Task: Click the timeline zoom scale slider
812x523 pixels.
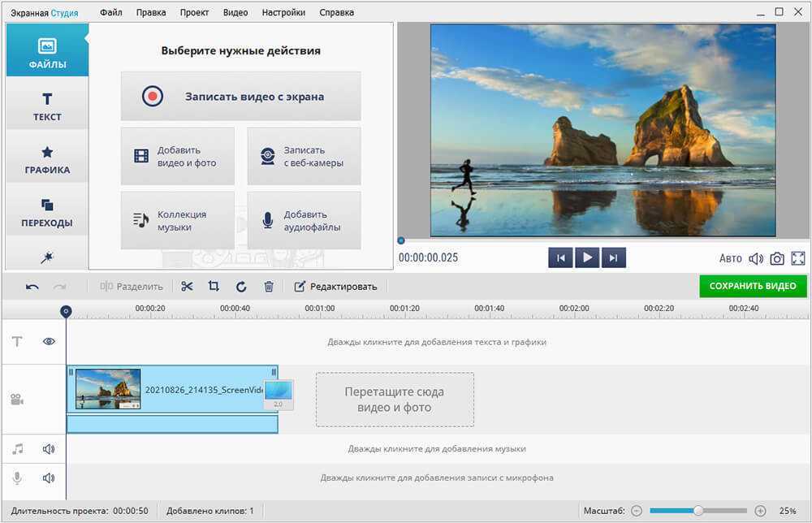Action: (698, 511)
